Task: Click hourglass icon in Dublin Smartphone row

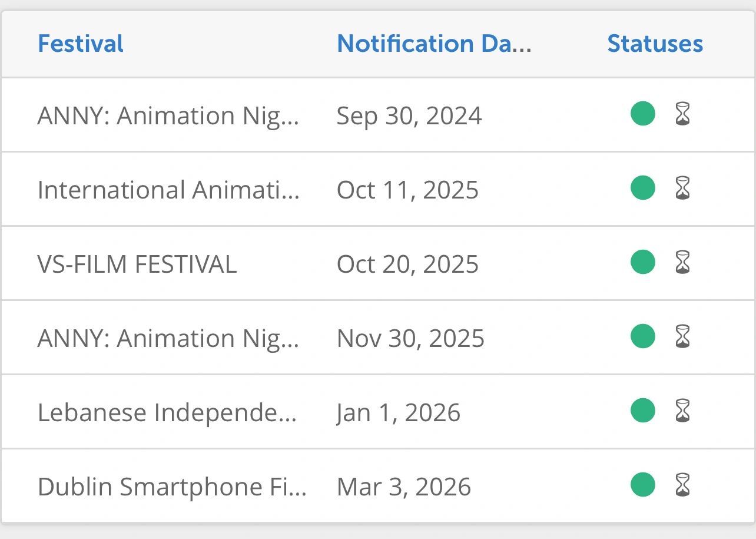Action: 682,485
